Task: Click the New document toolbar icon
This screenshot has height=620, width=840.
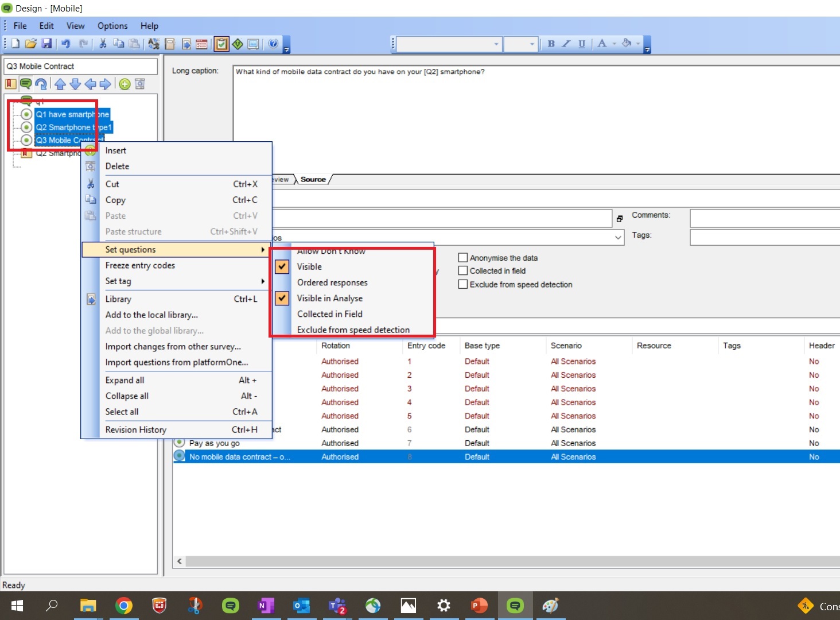Action: tap(15, 44)
